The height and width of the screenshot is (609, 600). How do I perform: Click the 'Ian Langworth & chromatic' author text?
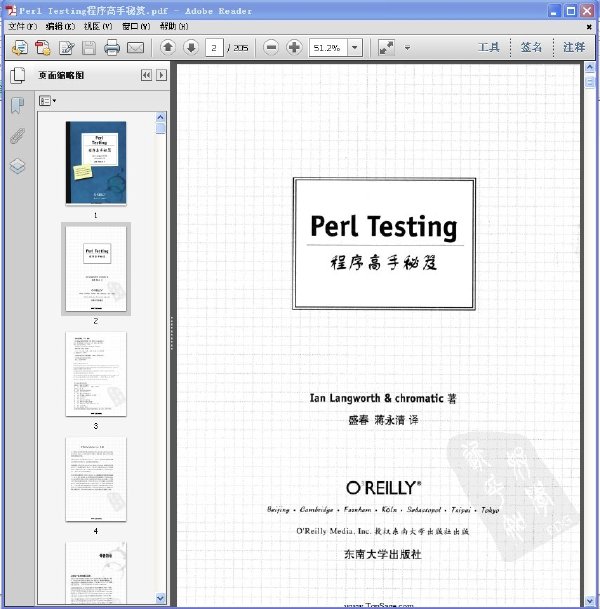click(376, 398)
